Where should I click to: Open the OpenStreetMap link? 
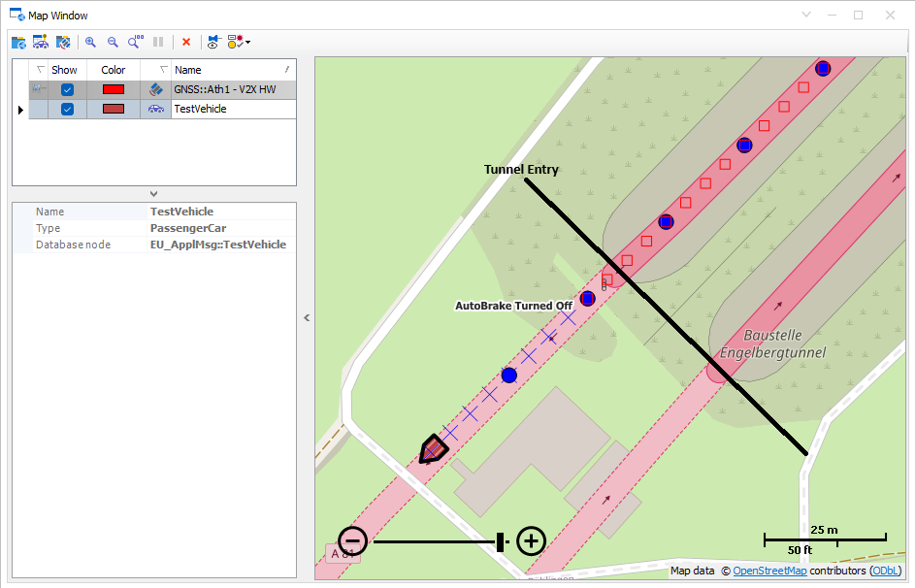pos(769,571)
